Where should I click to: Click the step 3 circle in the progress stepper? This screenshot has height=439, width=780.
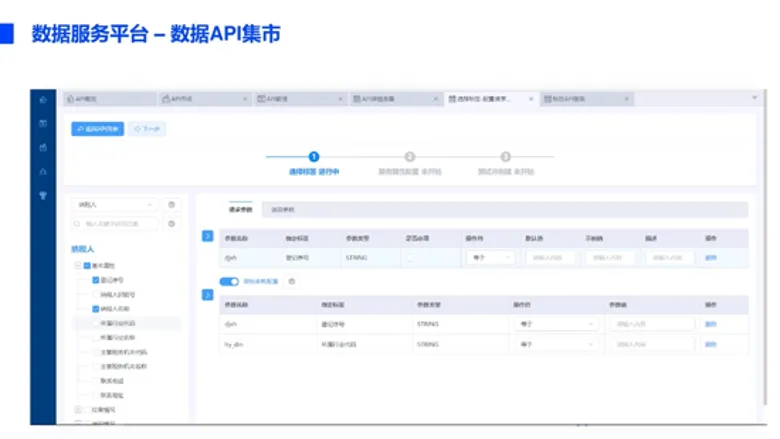pos(505,157)
